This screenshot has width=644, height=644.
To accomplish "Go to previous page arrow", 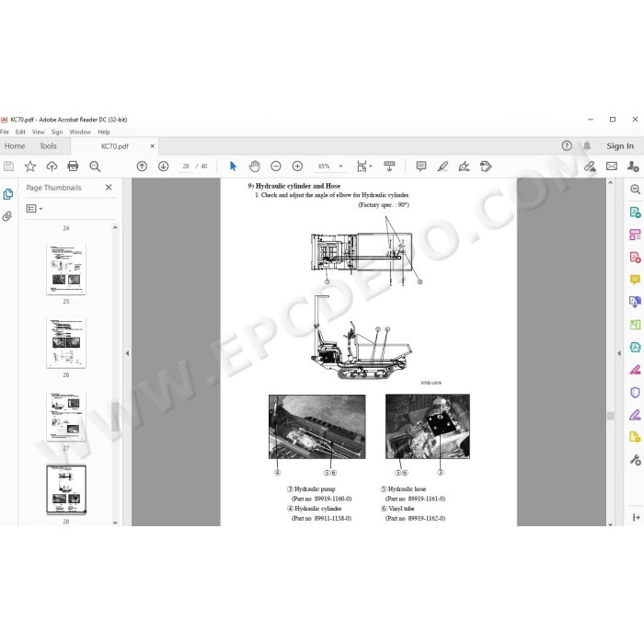I will tap(142, 167).
